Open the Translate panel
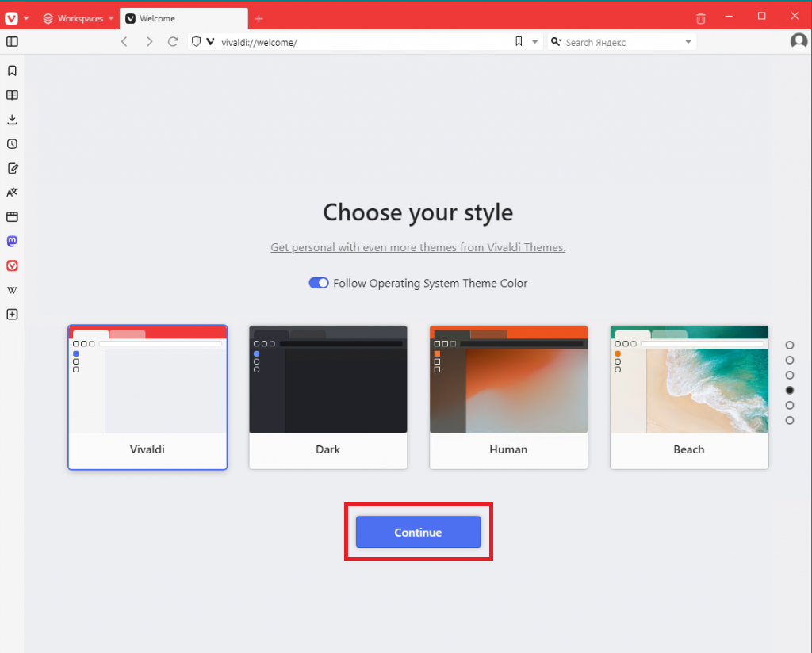The image size is (812, 653). (13, 193)
